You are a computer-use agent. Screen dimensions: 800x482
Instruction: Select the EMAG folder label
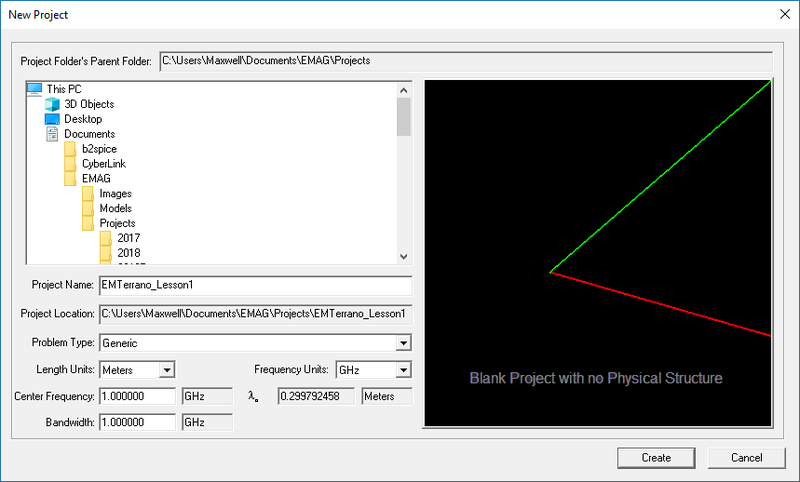(96, 179)
